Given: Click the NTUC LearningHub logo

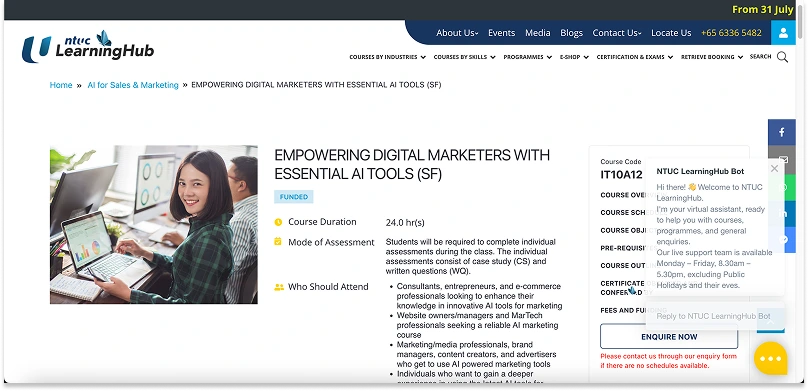Looking at the screenshot, I should [88, 46].
